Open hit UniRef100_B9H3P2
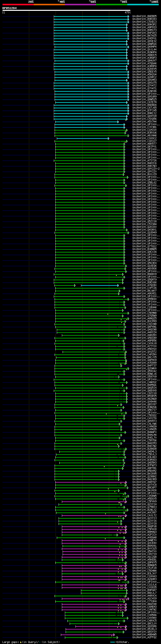Screen dimensions: 161x644 click(144, 25)
